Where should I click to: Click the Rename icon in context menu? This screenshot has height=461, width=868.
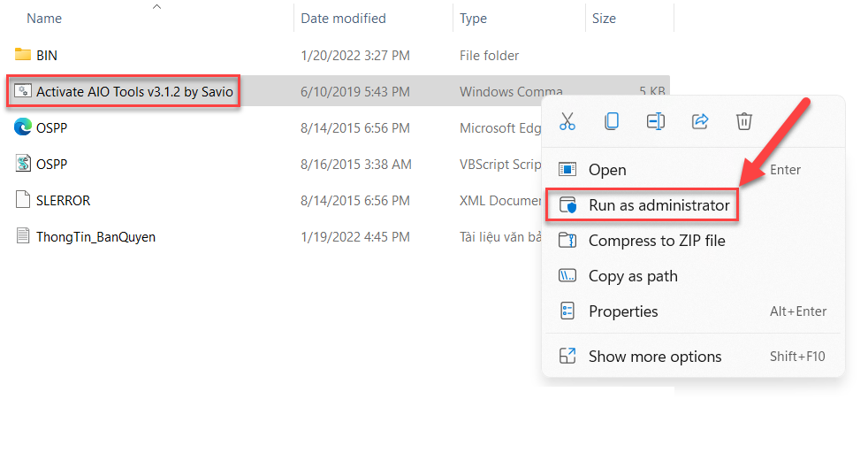pos(656,121)
